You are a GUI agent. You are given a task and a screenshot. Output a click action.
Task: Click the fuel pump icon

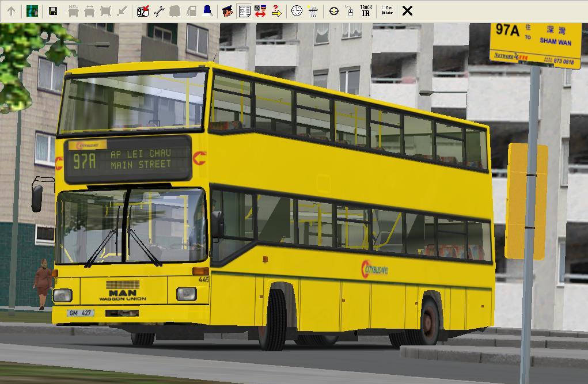click(191, 11)
